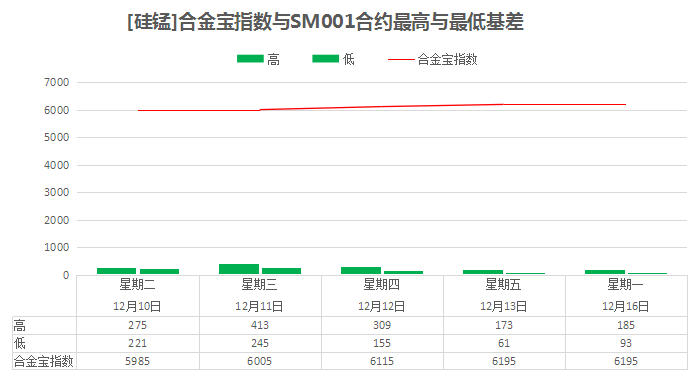Image resolution: width=699 pixels, height=382 pixels.
Task: Click the 低 bar for 12月11日
Action: (x=281, y=271)
